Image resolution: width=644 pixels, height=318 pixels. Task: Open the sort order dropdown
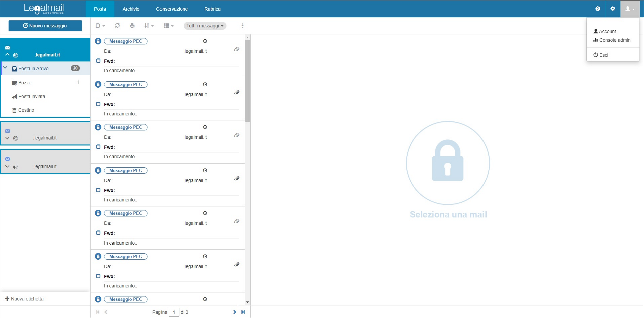149,25
